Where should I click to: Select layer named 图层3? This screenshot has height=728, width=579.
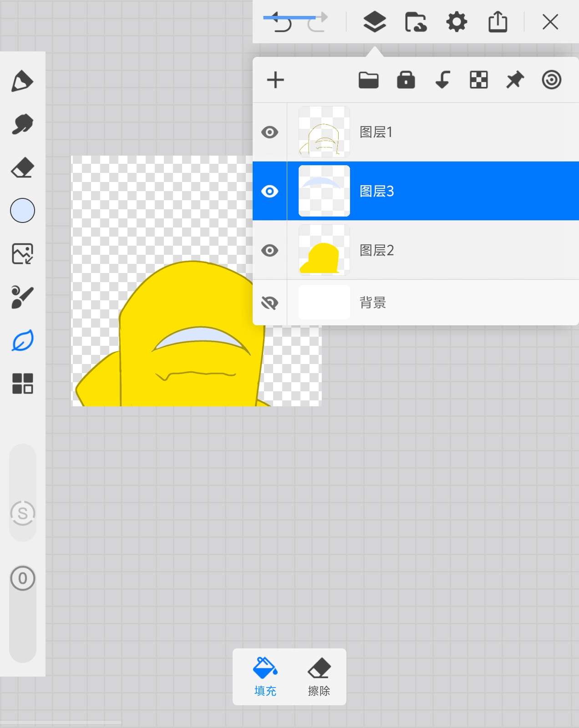(x=376, y=191)
